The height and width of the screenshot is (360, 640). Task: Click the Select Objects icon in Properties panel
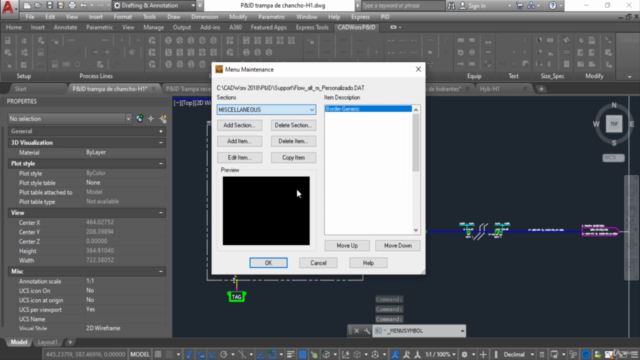[x=151, y=119]
